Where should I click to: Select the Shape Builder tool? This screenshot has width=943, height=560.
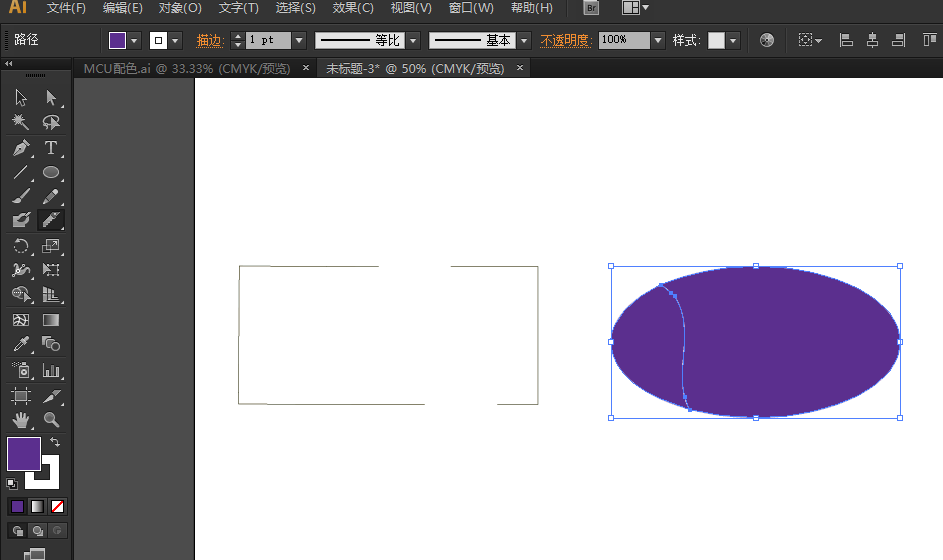click(21, 294)
